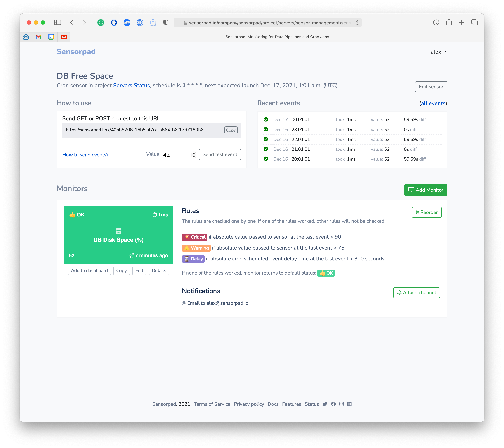Click the Instagram icon in footer
This screenshot has height=448, width=504.
coord(341,404)
